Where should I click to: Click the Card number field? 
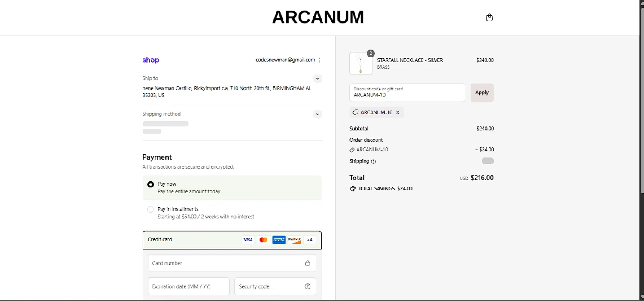pos(232,263)
